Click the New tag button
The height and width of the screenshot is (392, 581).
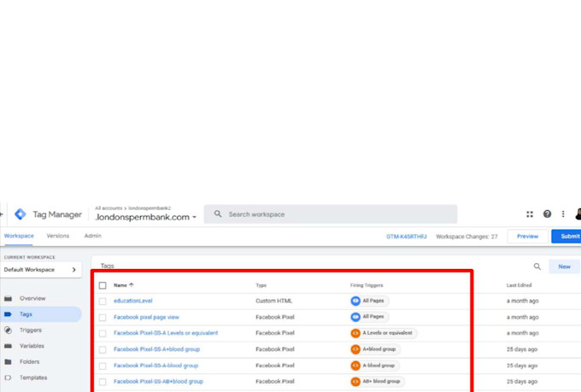(x=564, y=266)
